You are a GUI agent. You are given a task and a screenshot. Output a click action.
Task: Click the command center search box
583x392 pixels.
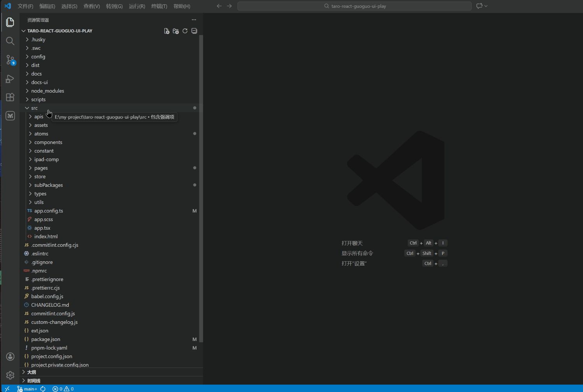[354, 6]
